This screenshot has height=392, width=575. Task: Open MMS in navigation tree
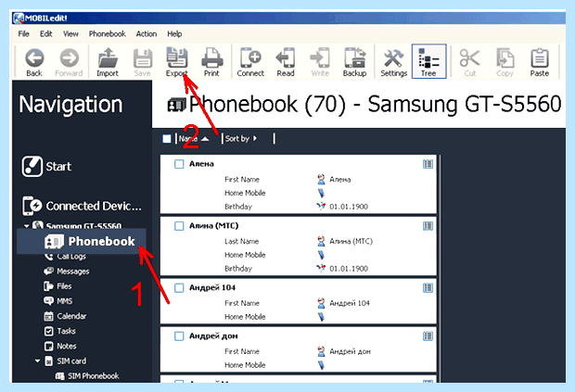coord(57,301)
